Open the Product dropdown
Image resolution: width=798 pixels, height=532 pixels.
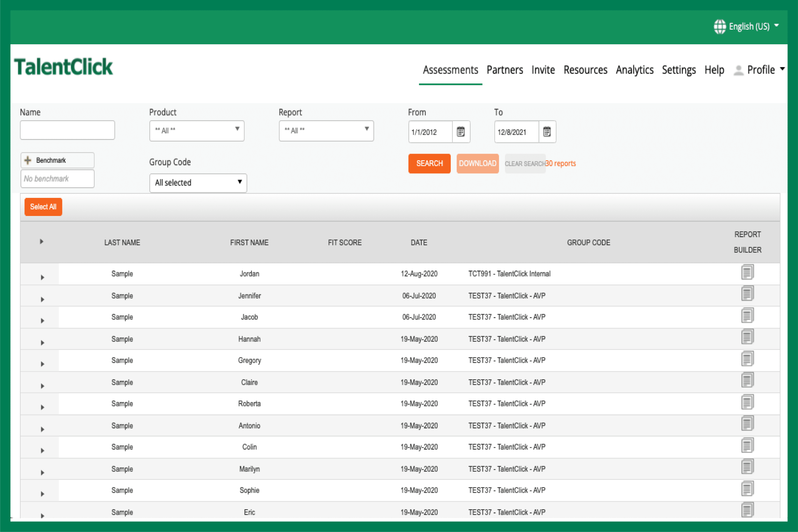(x=197, y=131)
